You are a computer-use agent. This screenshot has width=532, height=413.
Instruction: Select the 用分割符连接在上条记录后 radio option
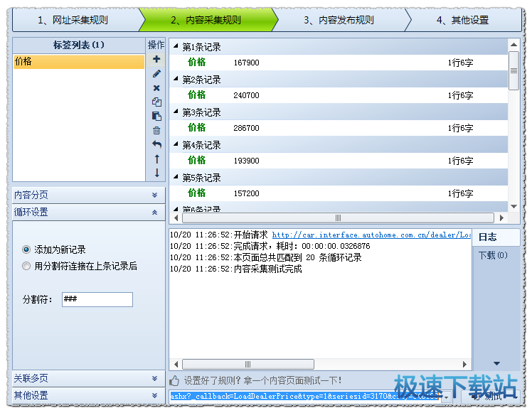pyautogui.click(x=27, y=266)
